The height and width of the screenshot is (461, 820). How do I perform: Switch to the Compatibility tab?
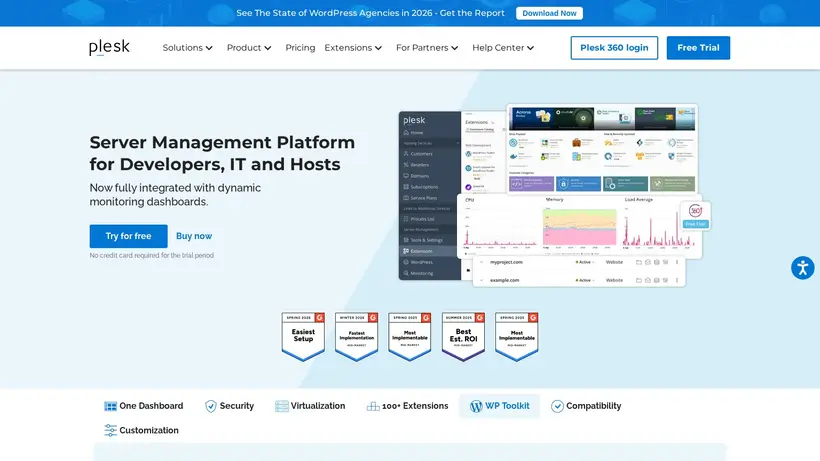[586, 406]
